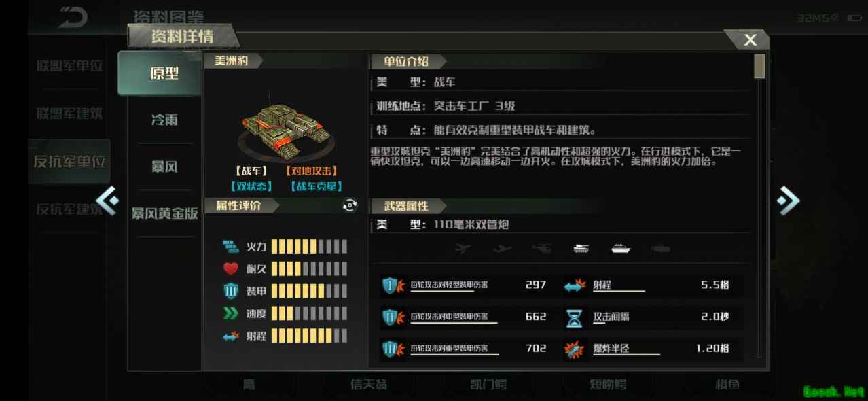Go to the next unit with right arrow
Screen dimensions: 868x401
[788, 200]
